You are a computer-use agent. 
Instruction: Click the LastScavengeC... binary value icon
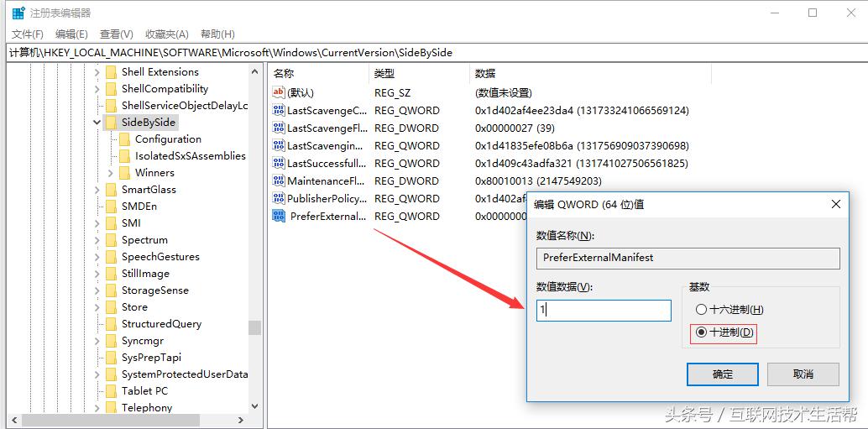(x=279, y=110)
